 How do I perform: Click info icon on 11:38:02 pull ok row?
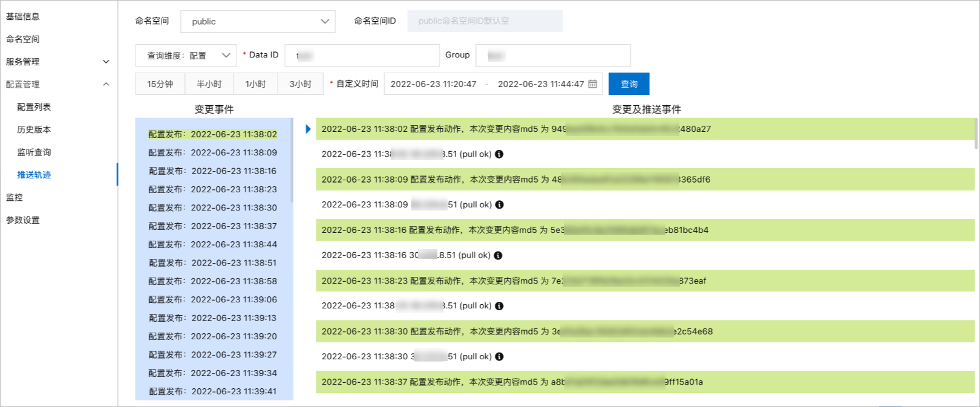499,154
